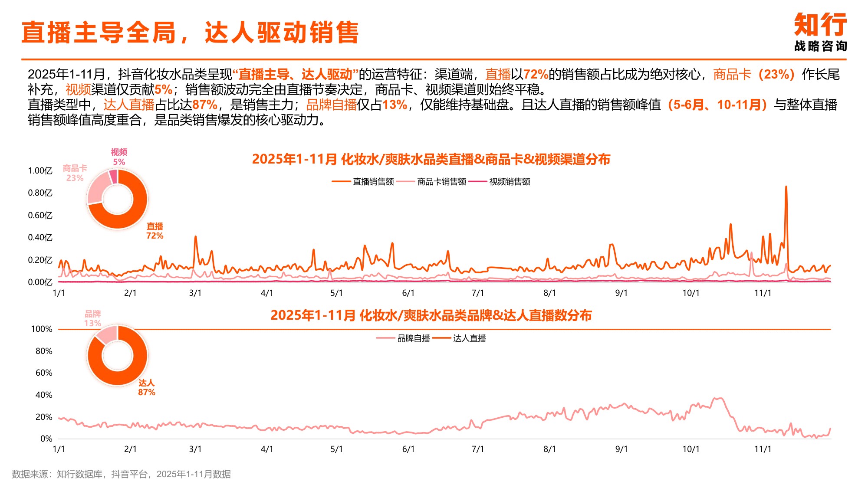This screenshot has height=488, width=868.
Task: Select the 商品卡销售额 legend entry
Action: point(431,182)
